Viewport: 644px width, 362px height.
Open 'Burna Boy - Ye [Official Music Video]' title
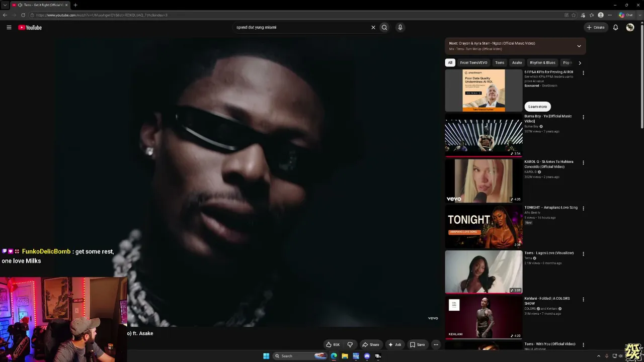click(x=548, y=119)
